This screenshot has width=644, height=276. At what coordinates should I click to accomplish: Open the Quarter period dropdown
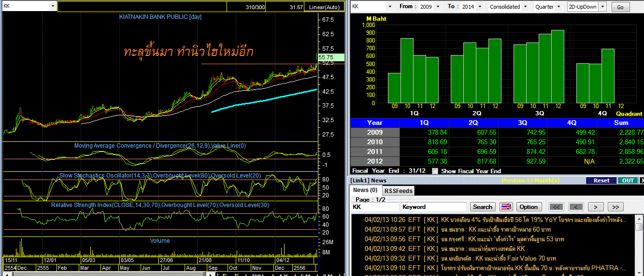coord(559,7)
